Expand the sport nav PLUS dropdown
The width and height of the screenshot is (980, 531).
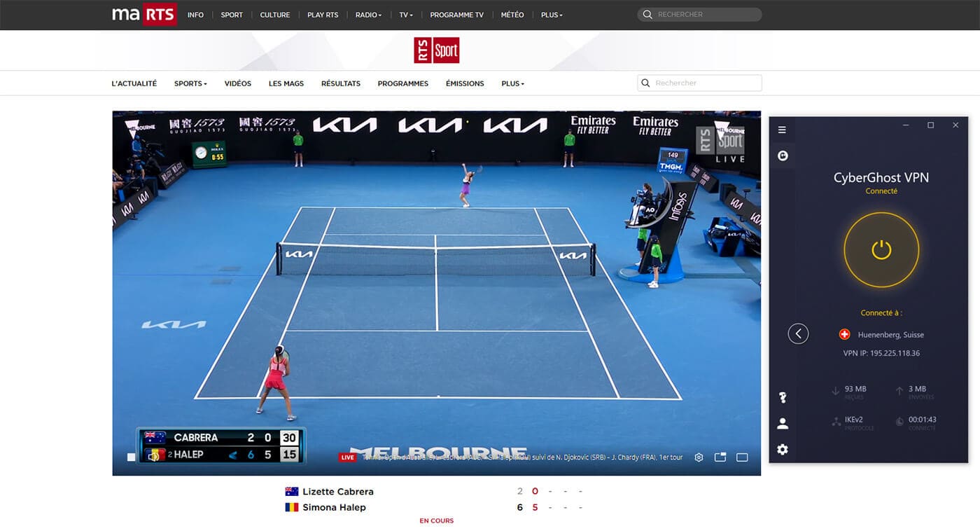(x=512, y=83)
